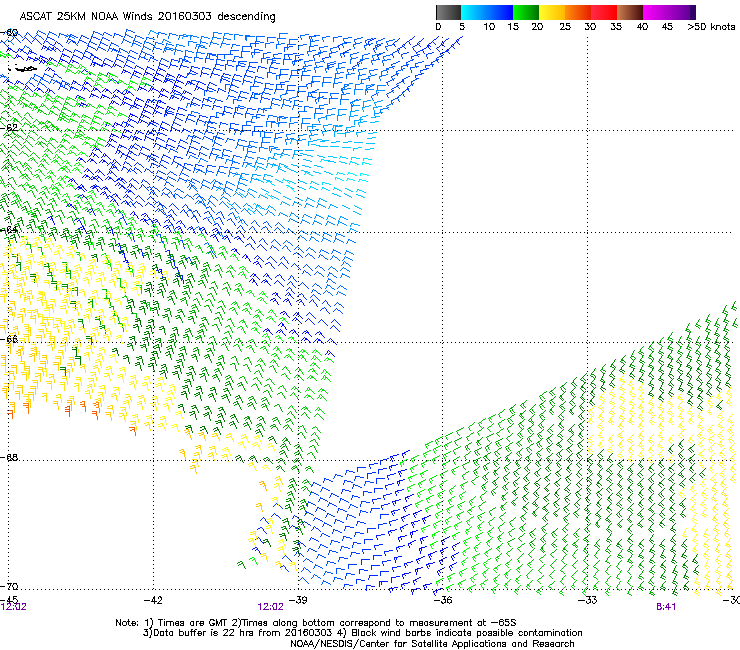This screenshot has height=650, width=740.
Task: Click the purple '12:02' label below -45
Action: [x=14, y=607]
